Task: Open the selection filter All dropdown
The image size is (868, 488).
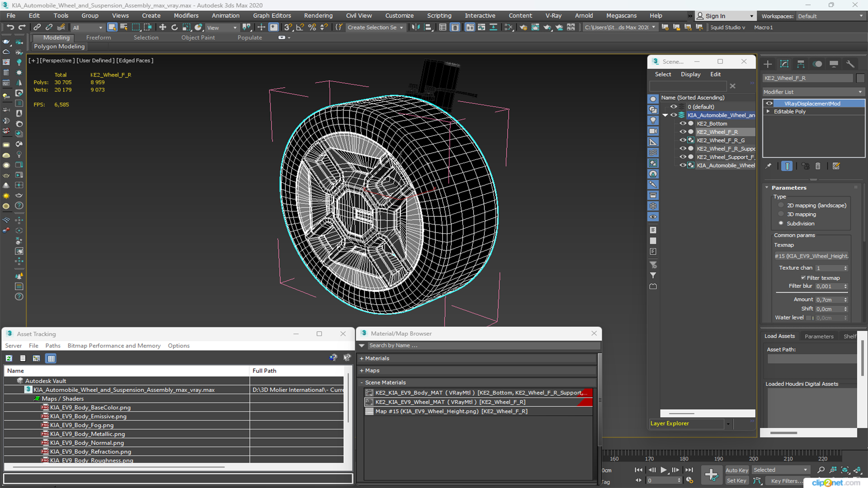Action: [88, 28]
